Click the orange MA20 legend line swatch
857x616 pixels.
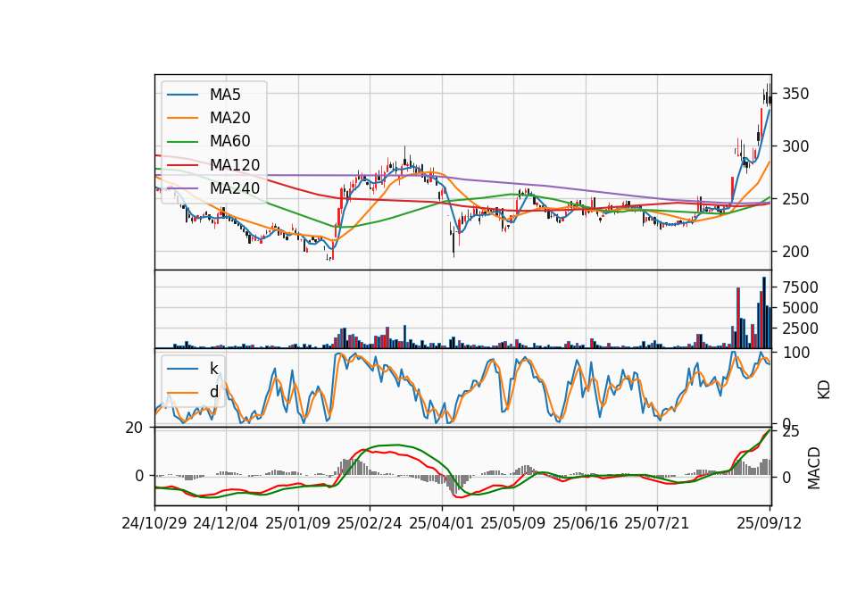[182, 119]
